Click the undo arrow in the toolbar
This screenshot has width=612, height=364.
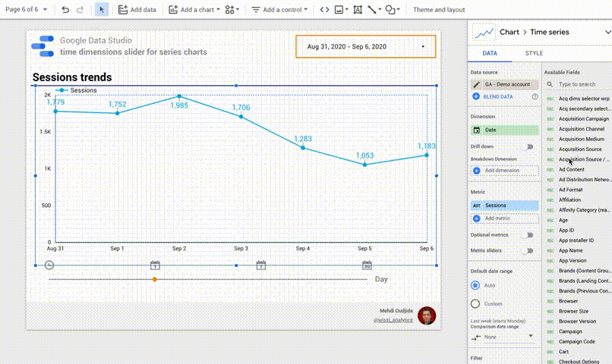pos(65,10)
